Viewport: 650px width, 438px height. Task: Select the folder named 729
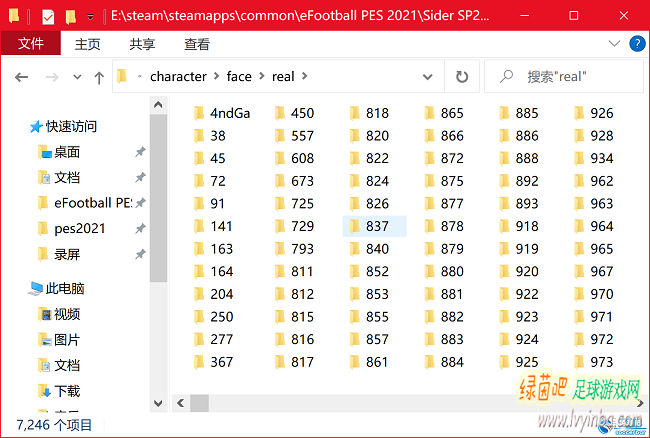pyautogui.click(x=294, y=226)
